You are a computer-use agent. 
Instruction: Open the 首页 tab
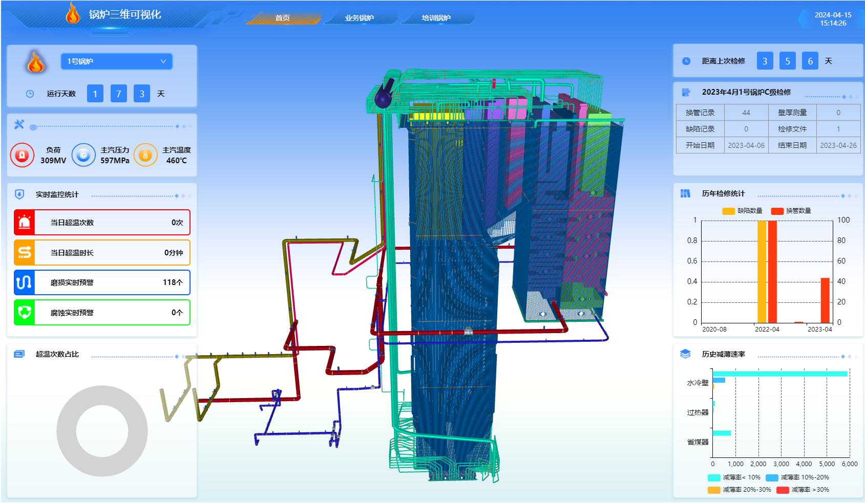tap(283, 18)
